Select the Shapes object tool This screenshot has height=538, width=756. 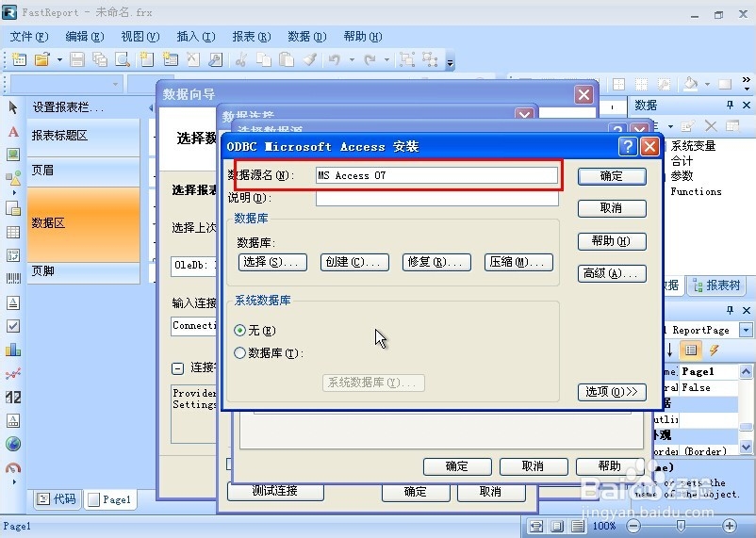pyautogui.click(x=13, y=178)
